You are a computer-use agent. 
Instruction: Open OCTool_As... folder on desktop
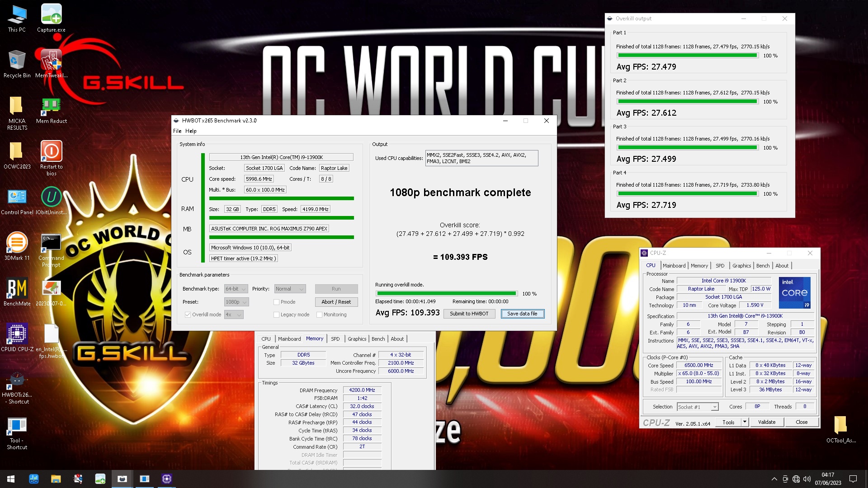[x=840, y=429]
